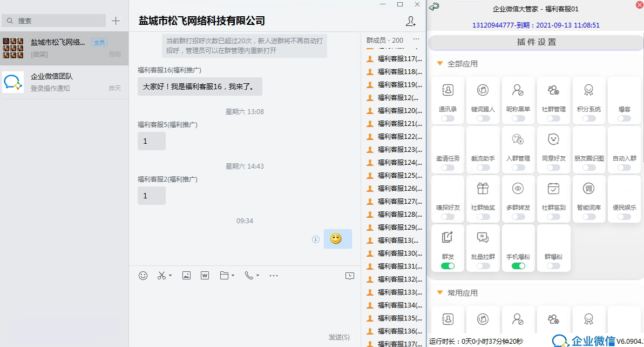Click the "1" message sent by 福利客服5
Viewport: 644px width, 347px height.
point(152,141)
